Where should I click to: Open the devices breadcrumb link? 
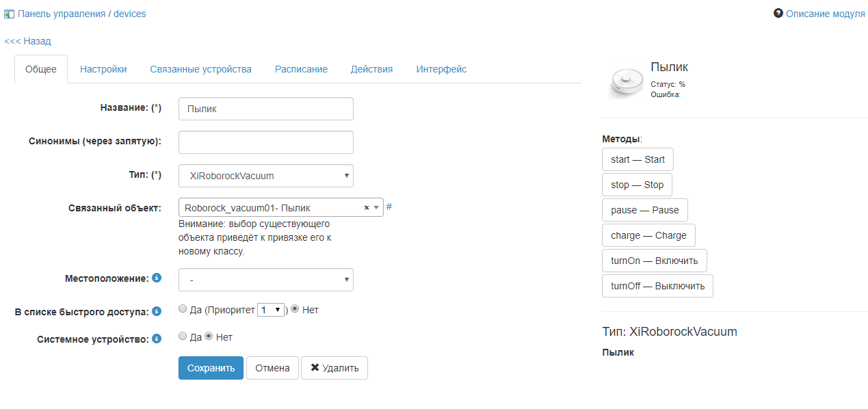(130, 14)
